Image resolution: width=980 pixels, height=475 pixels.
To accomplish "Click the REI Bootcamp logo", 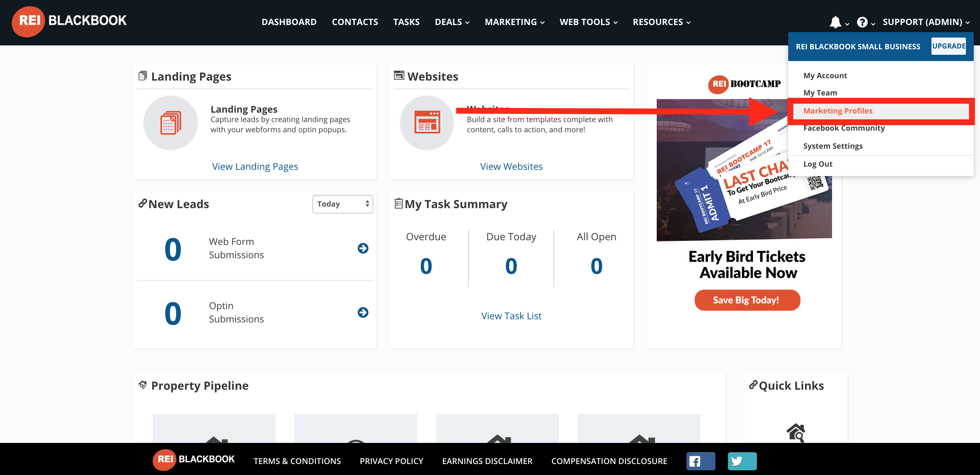I will pos(744,84).
